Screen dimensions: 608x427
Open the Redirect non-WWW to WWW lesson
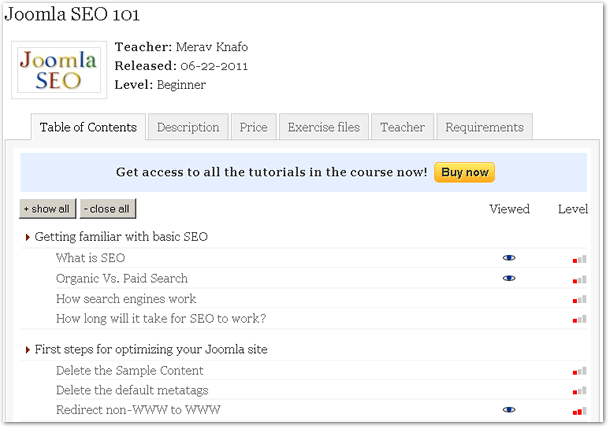coord(138,410)
